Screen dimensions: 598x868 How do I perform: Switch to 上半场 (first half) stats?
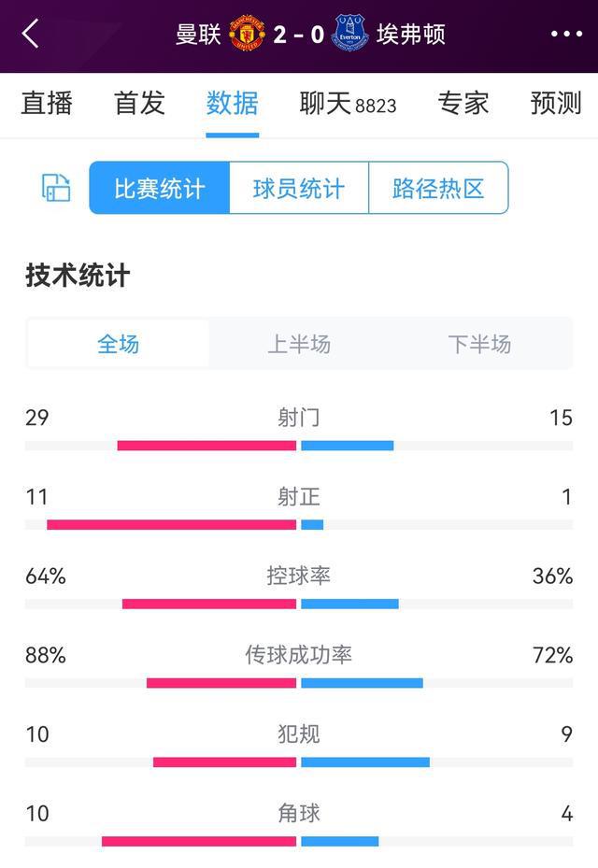pos(299,344)
